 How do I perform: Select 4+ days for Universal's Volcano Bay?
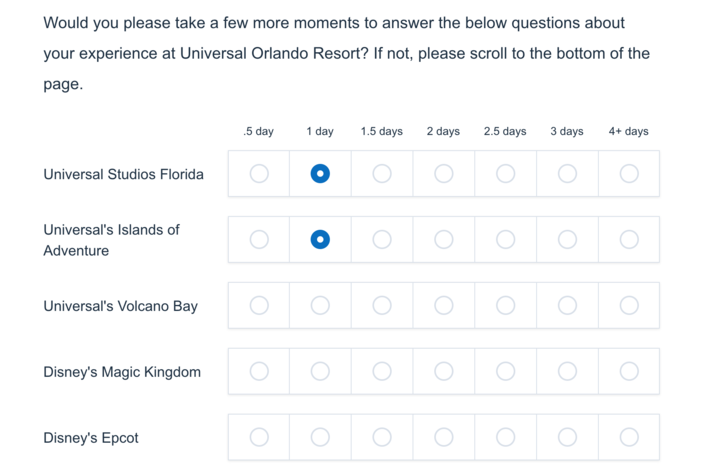[x=629, y=305]
